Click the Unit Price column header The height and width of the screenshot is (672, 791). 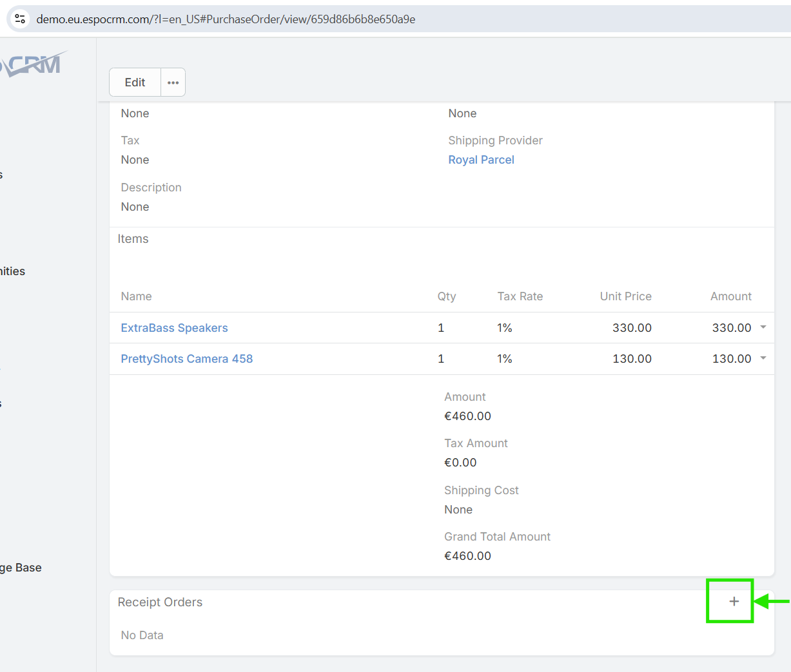click(x=625, y=296)
